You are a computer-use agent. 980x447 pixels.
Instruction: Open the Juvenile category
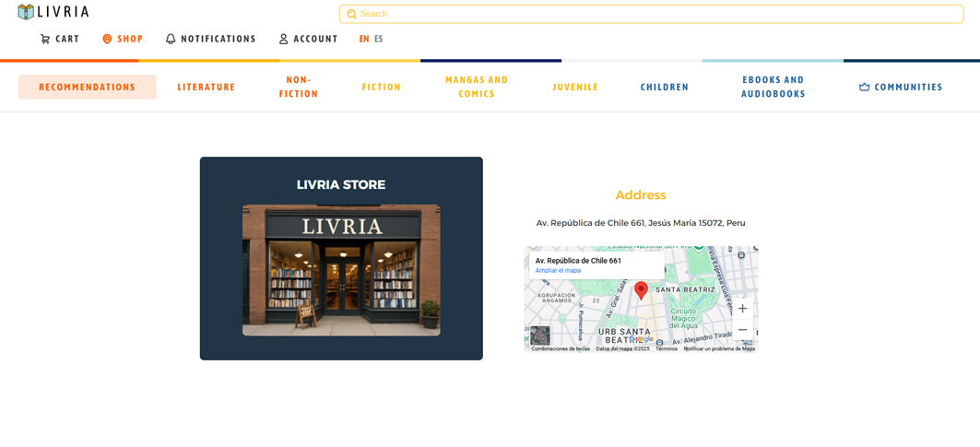pyautogui.click(x=575, y=88)
